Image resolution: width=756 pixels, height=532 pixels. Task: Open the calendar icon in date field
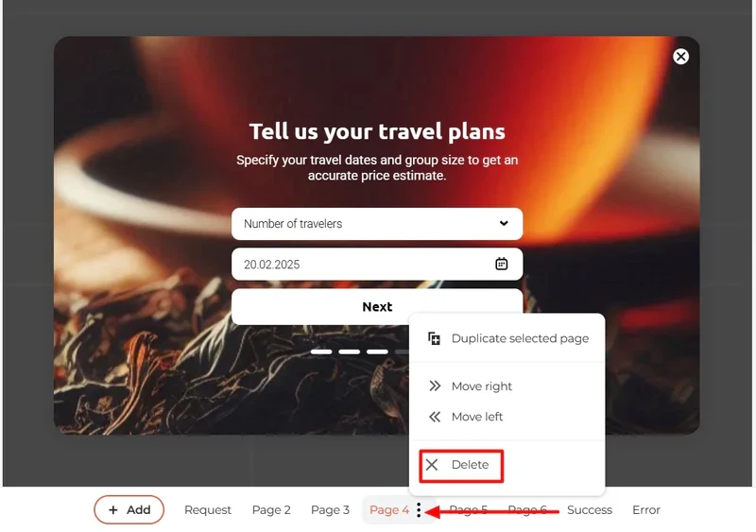pos(502,264)
